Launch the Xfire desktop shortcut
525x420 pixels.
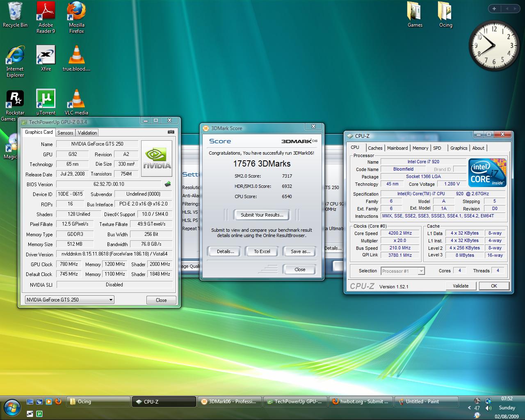click(x=46, y=58)
